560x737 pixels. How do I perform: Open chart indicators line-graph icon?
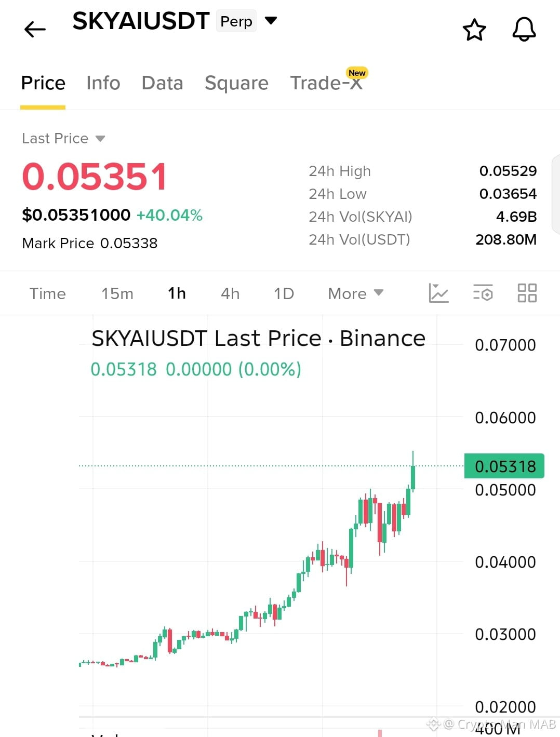(438, 293)
